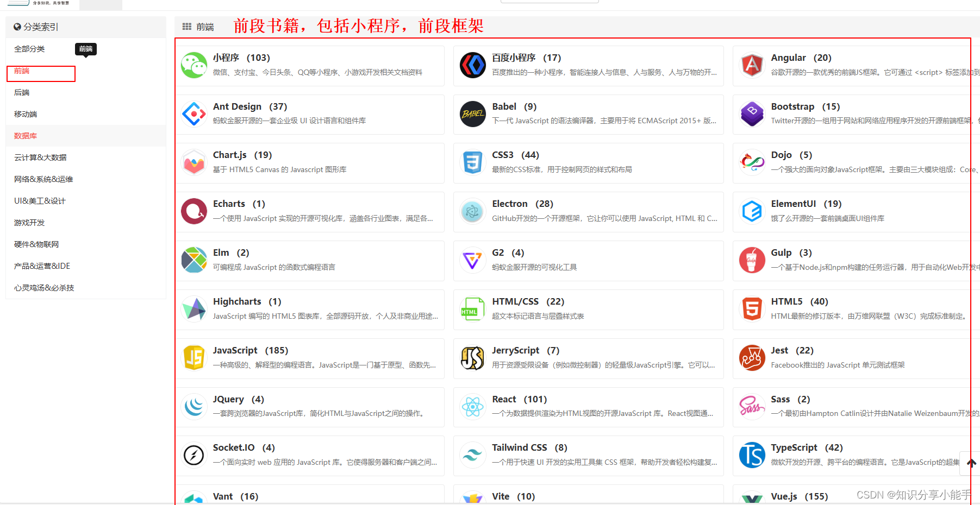This screenshot has width=980, height=505.
Task: Open the HTML5 (40) title link
Action: 800,301
